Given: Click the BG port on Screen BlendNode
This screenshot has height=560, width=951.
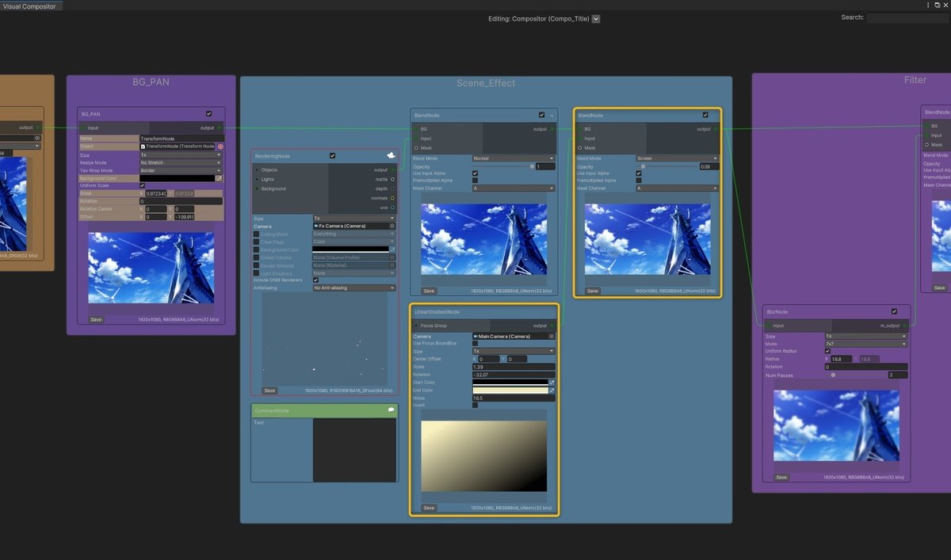Looking at the screenshot, I should (x=581, y=128).
